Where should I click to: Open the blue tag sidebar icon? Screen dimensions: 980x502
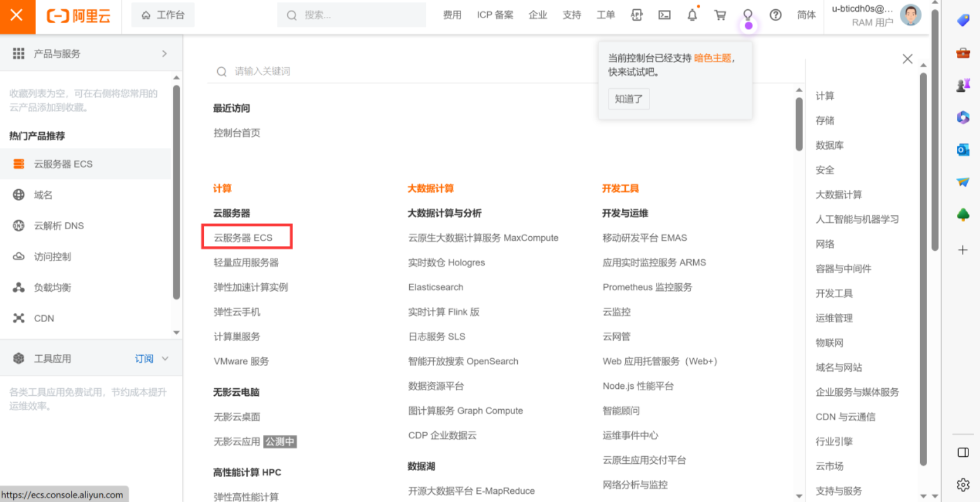[x=963, y=20]
